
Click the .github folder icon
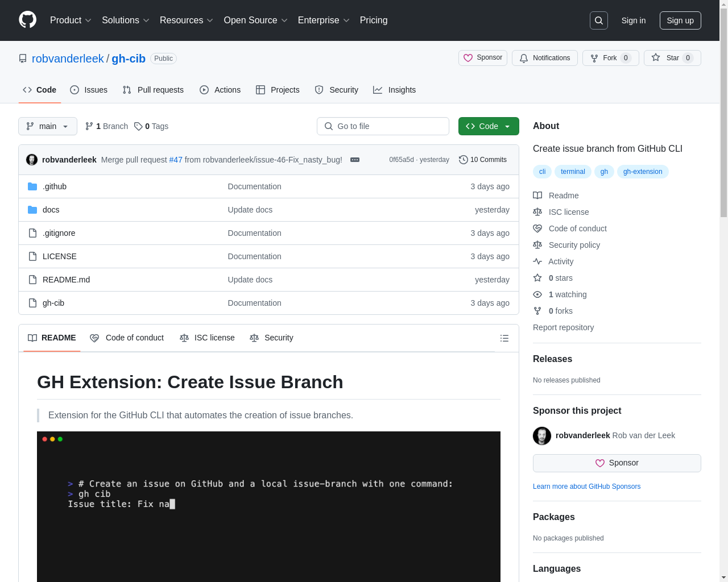pyautogui.click(x=32, y=186)
